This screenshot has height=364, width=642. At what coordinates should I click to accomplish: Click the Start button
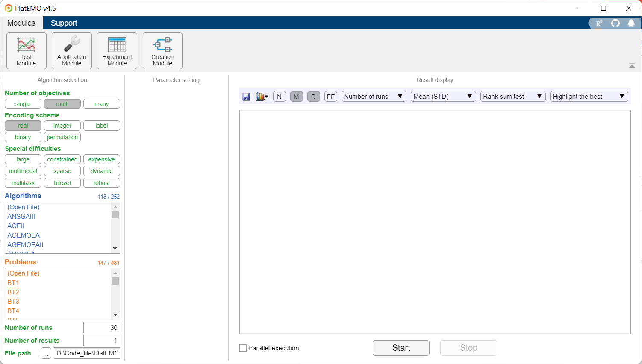[x=401, y=348]
